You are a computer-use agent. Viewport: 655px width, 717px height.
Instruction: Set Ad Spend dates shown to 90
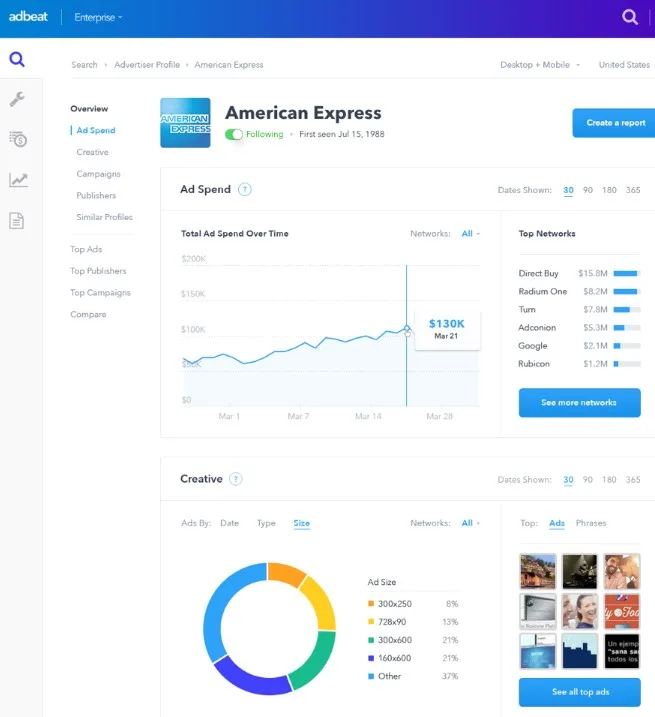pos(588,190)
